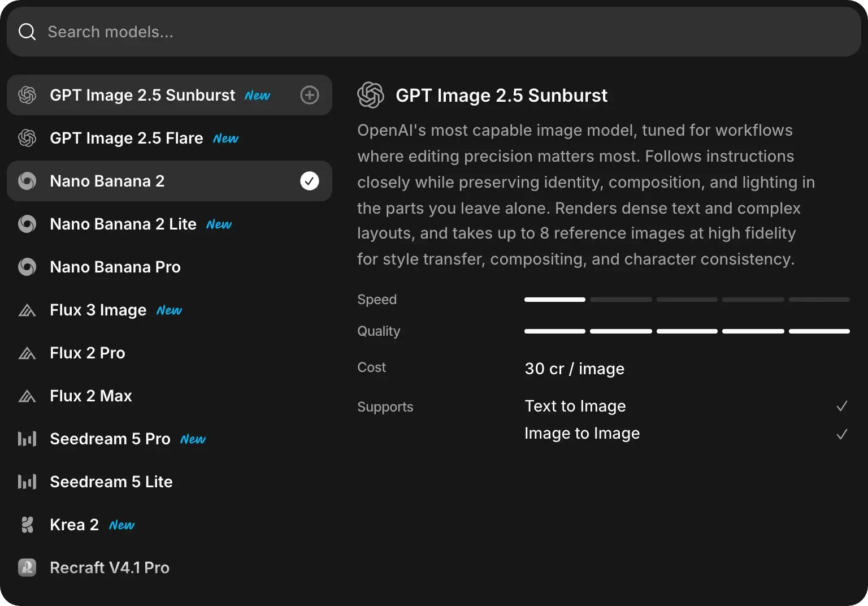
Task: Toggle the checkmark on Nano Banana 2
Action: click(310, 181)
